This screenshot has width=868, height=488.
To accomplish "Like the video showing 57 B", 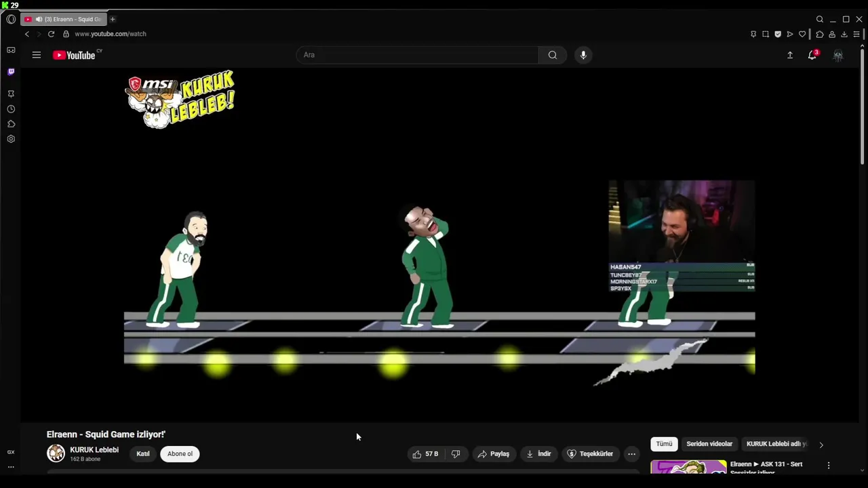I will point(426,454).
